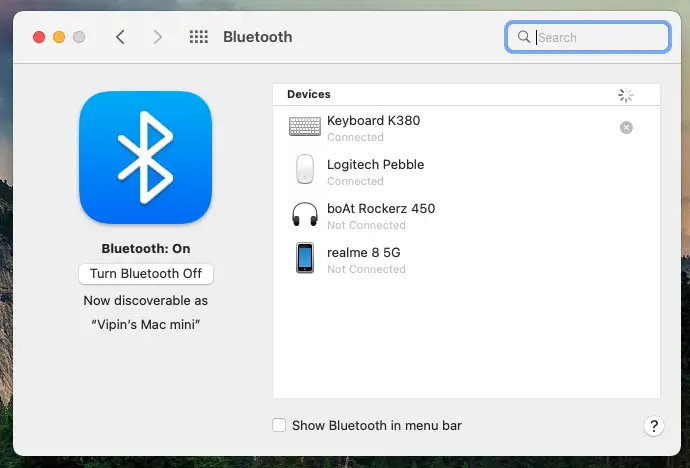Screen dimensions: 690x468
Task: Click Connected status under Logitech Pebble
Action: [x=356, y=181]
